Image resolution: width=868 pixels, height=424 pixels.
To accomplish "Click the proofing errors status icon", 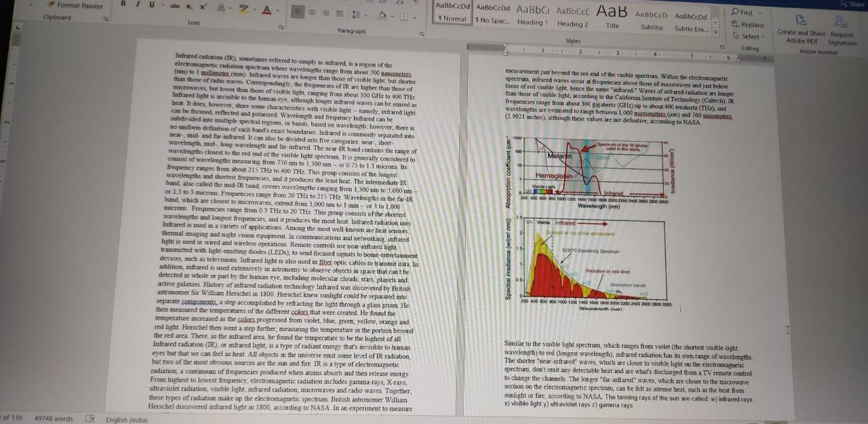I will click(89, 419).
